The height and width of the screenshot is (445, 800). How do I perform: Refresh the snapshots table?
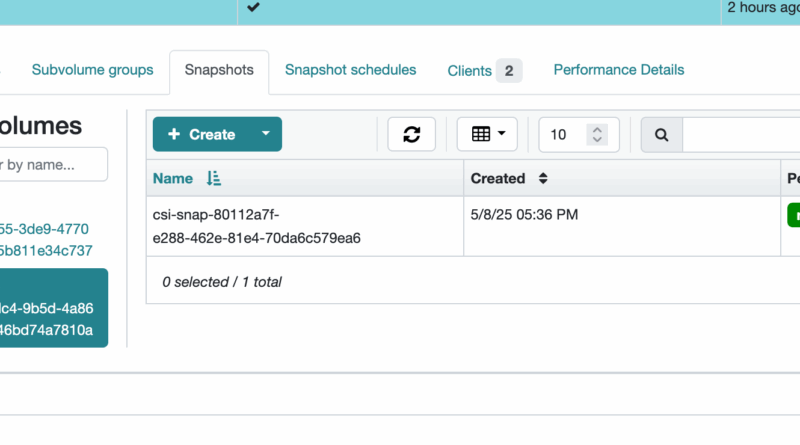pos(412,134)
